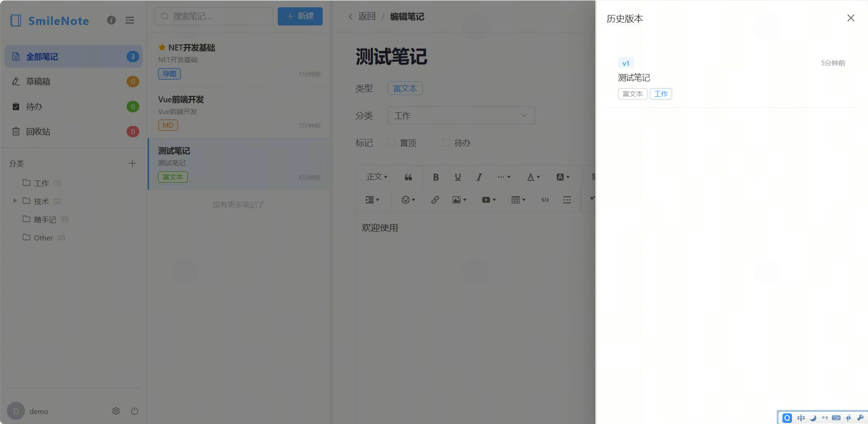This screenshot has height=424, width=868.
Task: Select the 随手记 category folder
Action: click(45, 219)
